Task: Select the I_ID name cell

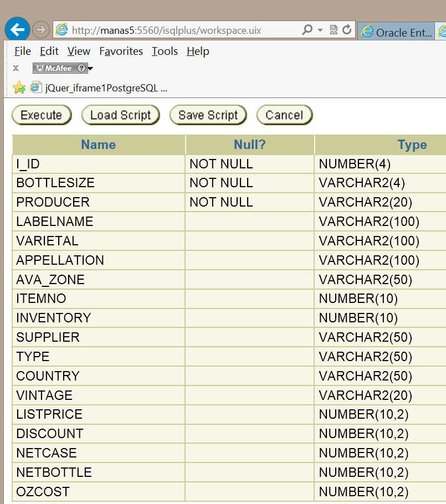Action: click(99, 164)
